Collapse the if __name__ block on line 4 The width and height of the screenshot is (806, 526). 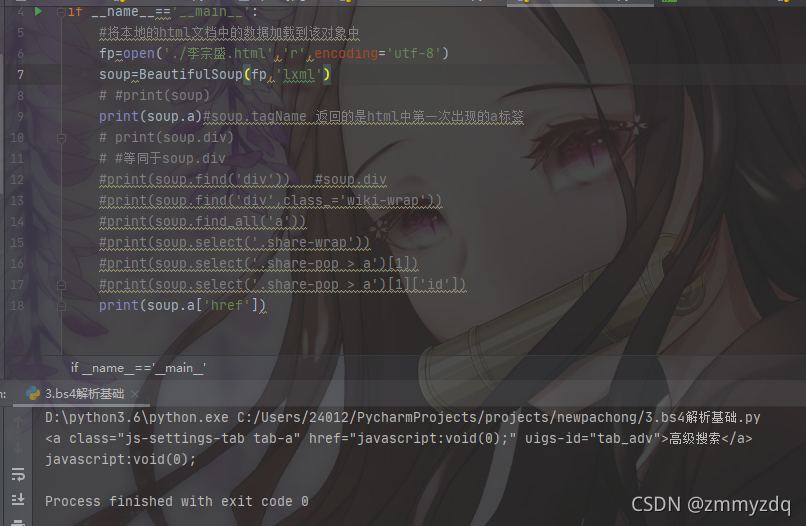point(61,12)
